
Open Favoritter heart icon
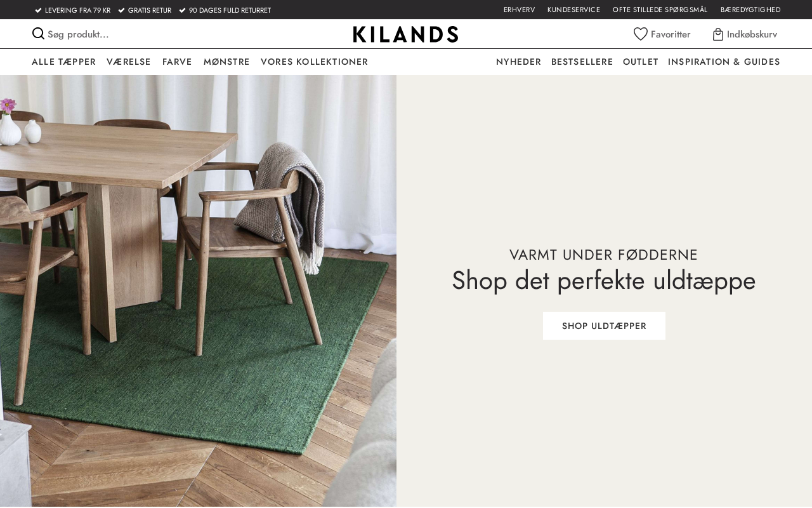[x=641, y=34]
